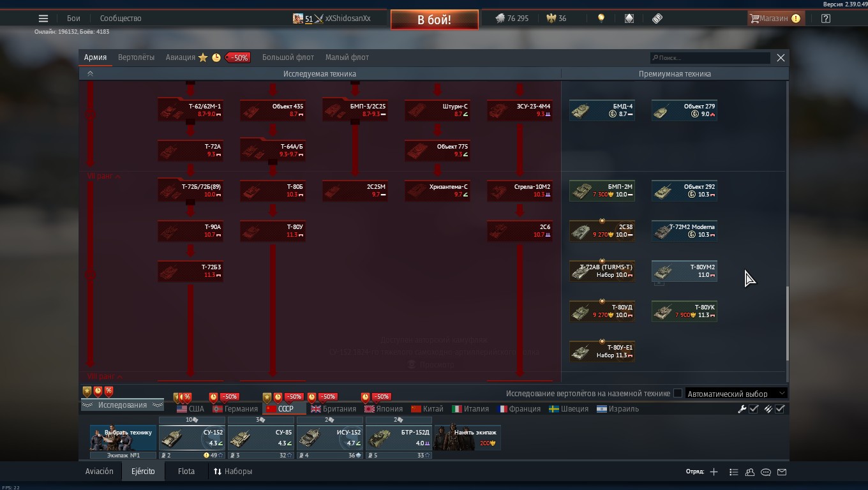Screen dimensions: 868x490
Task: Click Выбрать технику for Экипаж №1
Action: click(123, 438)
